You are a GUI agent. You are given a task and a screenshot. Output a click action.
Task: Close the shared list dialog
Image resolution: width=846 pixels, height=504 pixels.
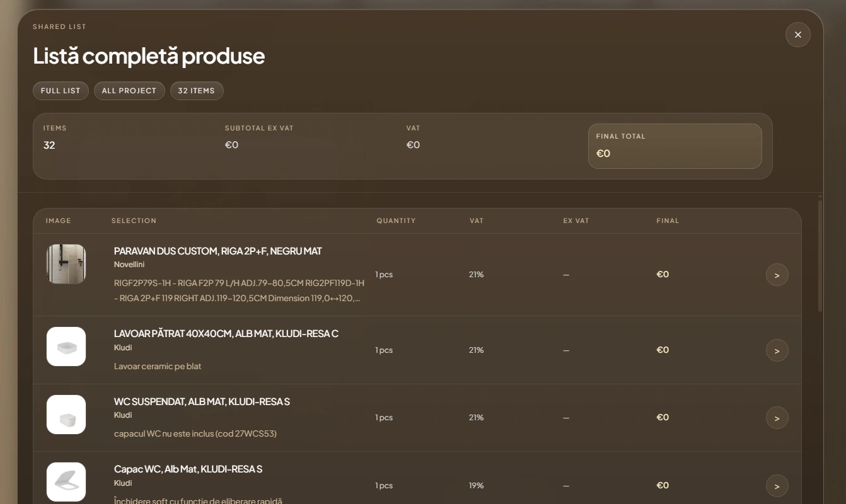(x=797, y=35)
